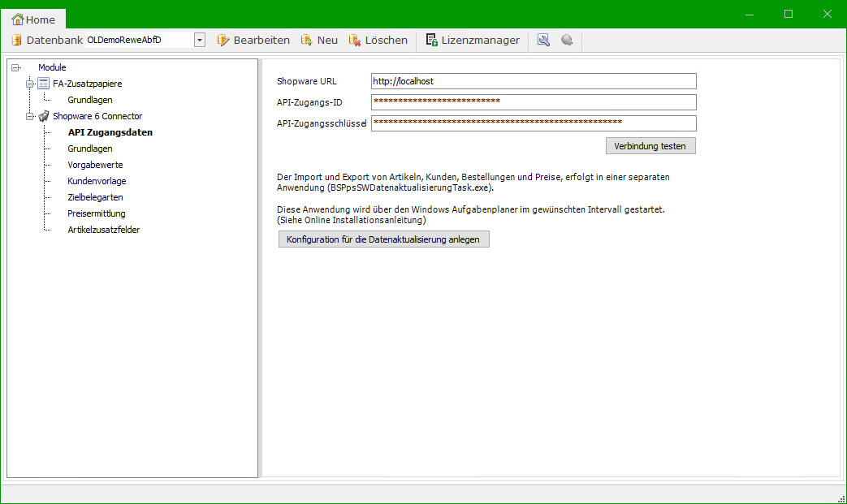This screenshot has width=847, height=504.
Task: Focus the API-Zugangsschlüssel field
Action: click(533, 123)
